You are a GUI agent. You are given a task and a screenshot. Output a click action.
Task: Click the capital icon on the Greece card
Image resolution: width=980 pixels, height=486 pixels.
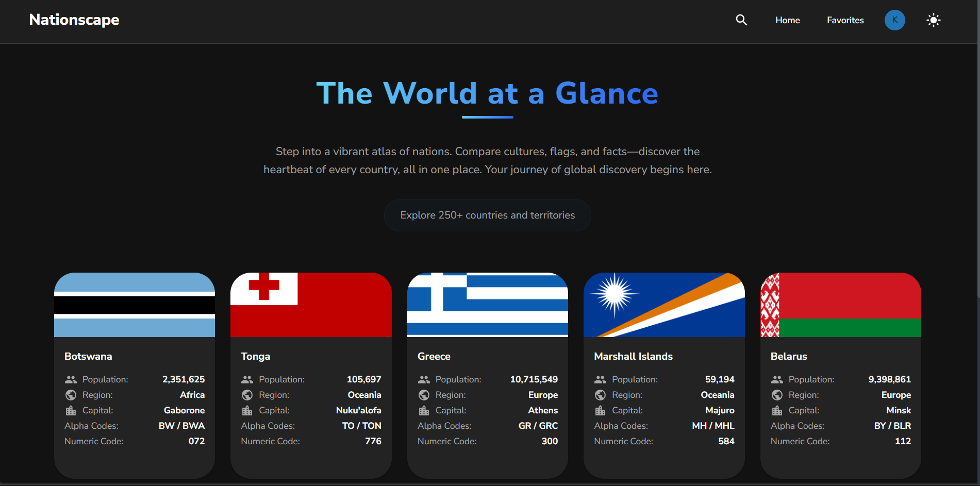click(424, 410)
